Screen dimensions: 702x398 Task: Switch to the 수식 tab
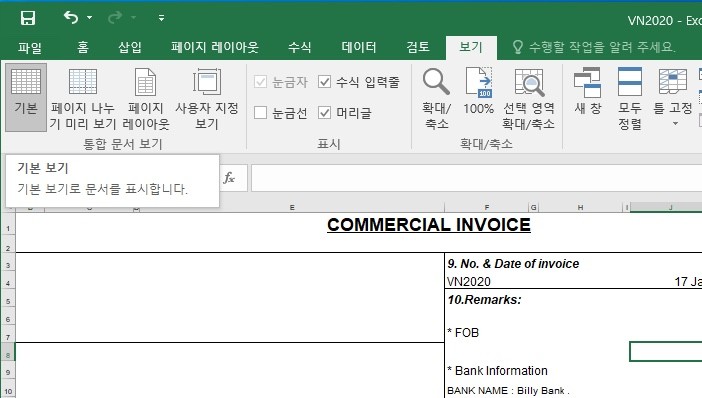300,47
